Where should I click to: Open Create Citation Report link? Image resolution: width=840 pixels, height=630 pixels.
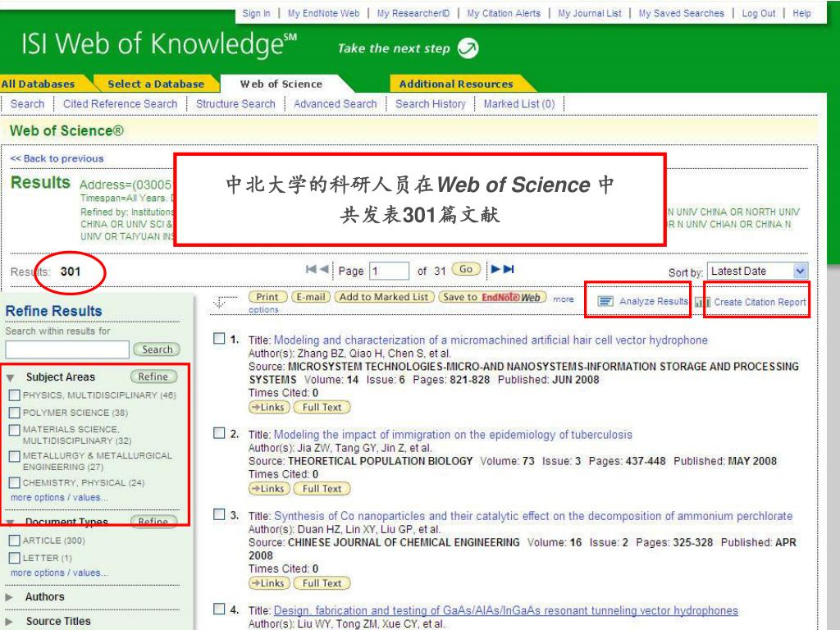[x=760, y=302]
